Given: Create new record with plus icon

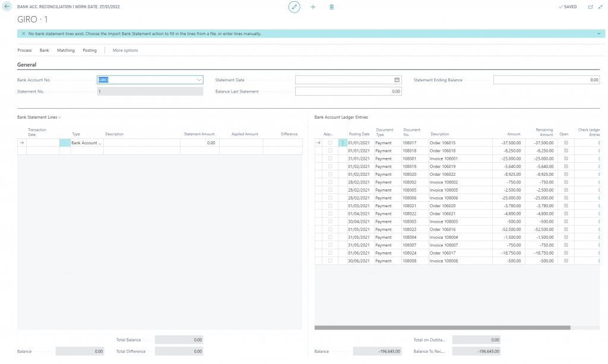Looking at the screenshot, I should click(x=313, y=7).
